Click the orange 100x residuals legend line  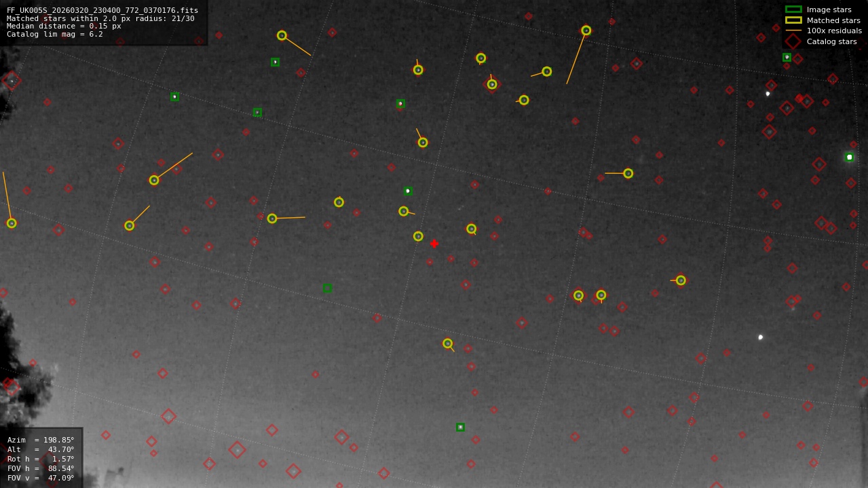(793, 31)
